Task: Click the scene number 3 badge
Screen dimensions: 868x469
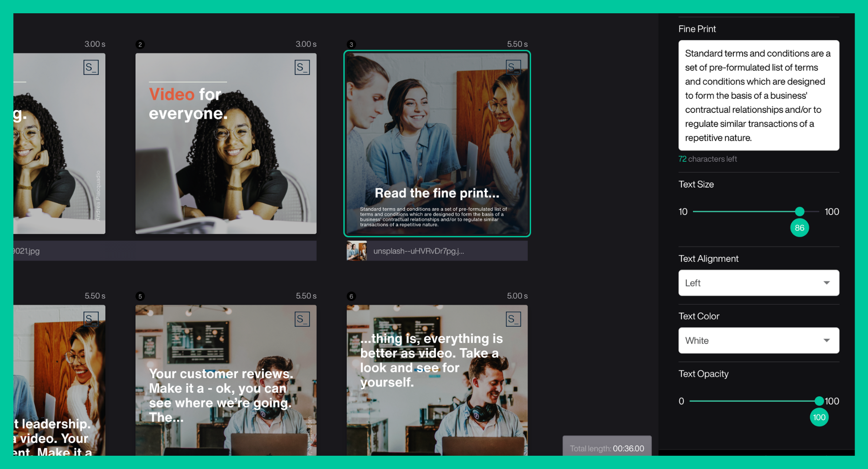Action: (351, 44)
